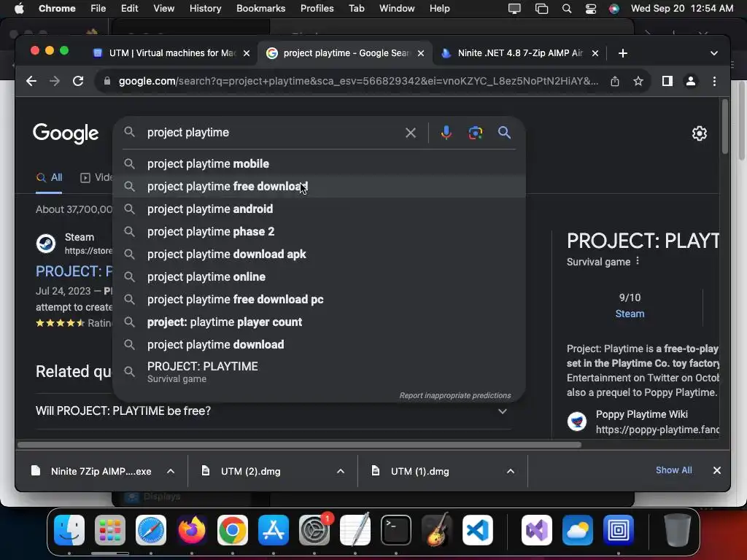Open Chrome side panel

(667, 81)
